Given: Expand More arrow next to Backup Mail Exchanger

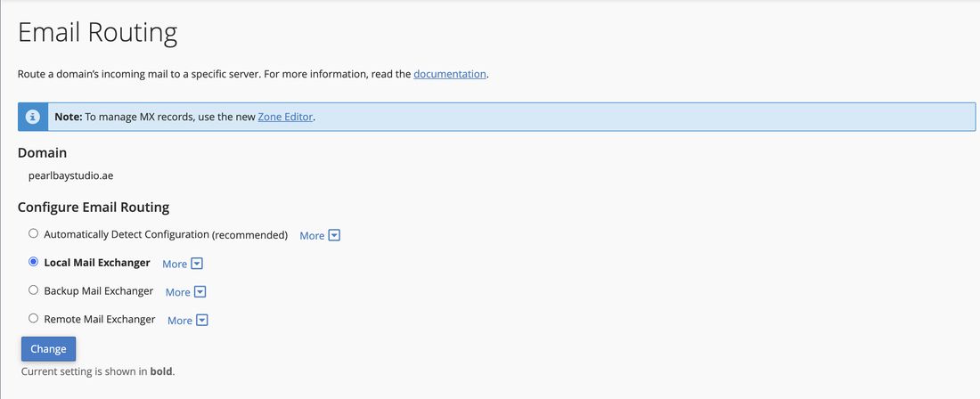Looking at the screenshot, I should pyautogui.click(x=200, y=291).
